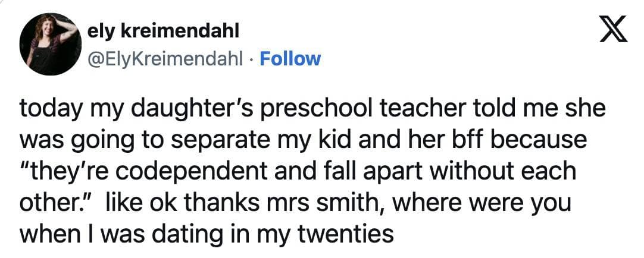Open ely kreimendahl's profile photo

pos(51,45)
